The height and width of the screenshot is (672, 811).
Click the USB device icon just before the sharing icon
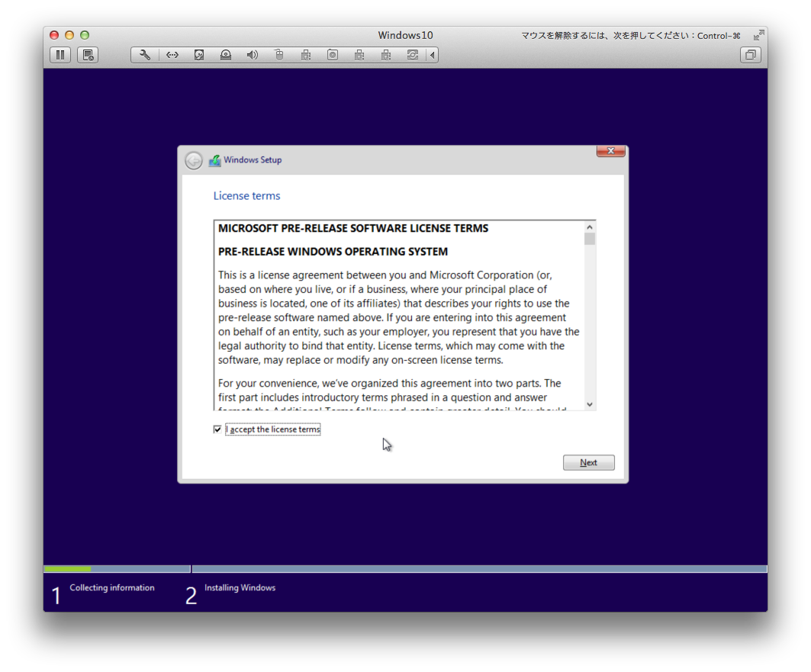pyautogui.click(x=386, y=55)
